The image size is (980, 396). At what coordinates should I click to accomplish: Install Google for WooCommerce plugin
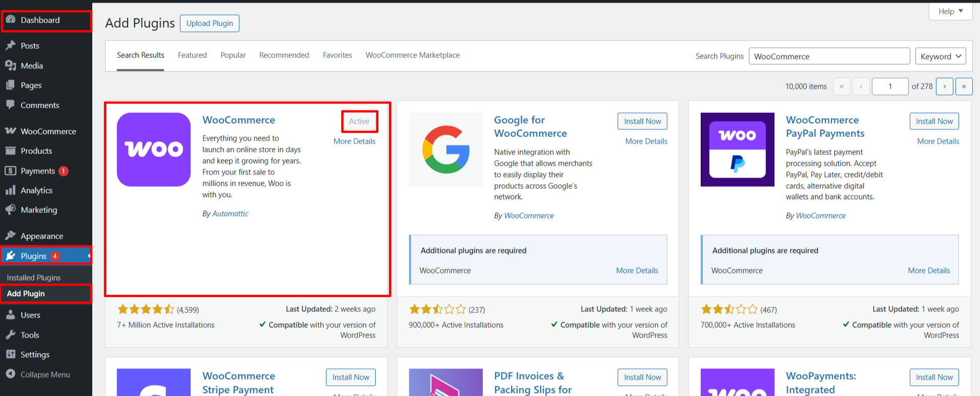tap(642, 121)
